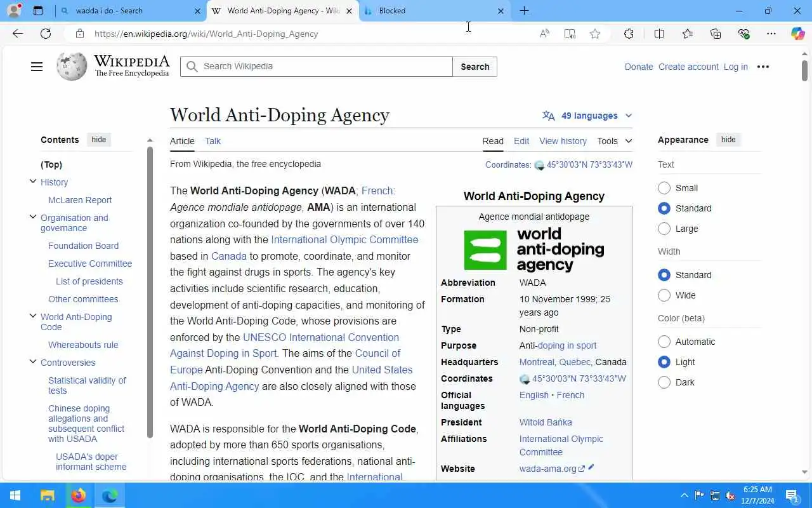Click the site info padlock icon
The height and width of the screenshot is (508, 812).
click(79, 34)
